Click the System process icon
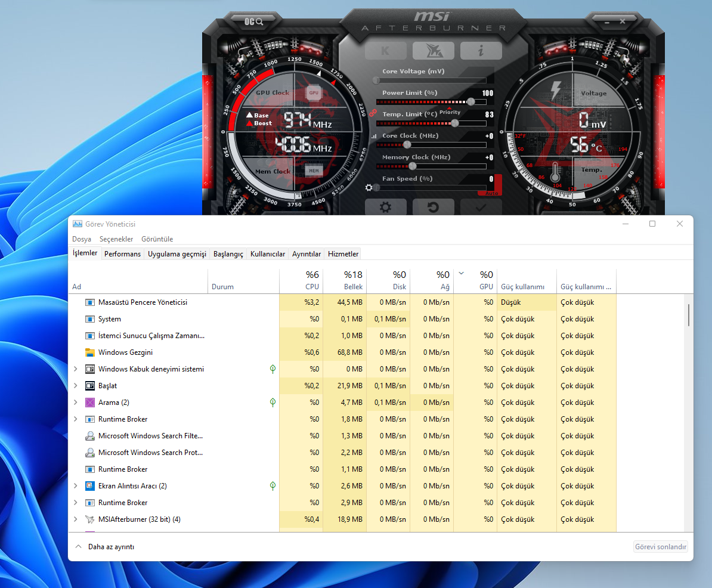Image resolution: width=712 pixels, height=588 pixels. [90, 319]
